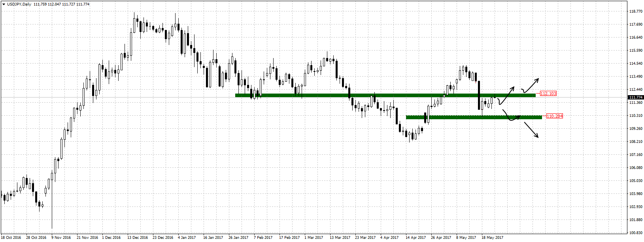Select the red 110.284 price label
The image size is (644, 242).
[554, 116]
